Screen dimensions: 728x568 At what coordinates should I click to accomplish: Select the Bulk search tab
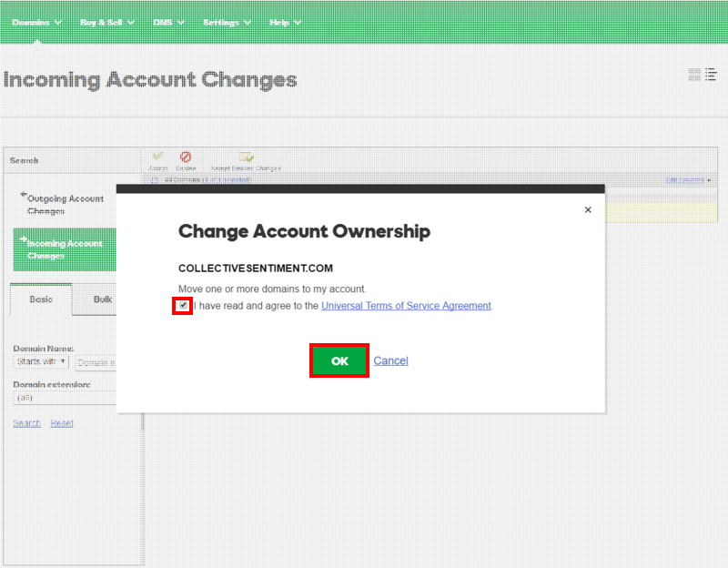point(102,299)
